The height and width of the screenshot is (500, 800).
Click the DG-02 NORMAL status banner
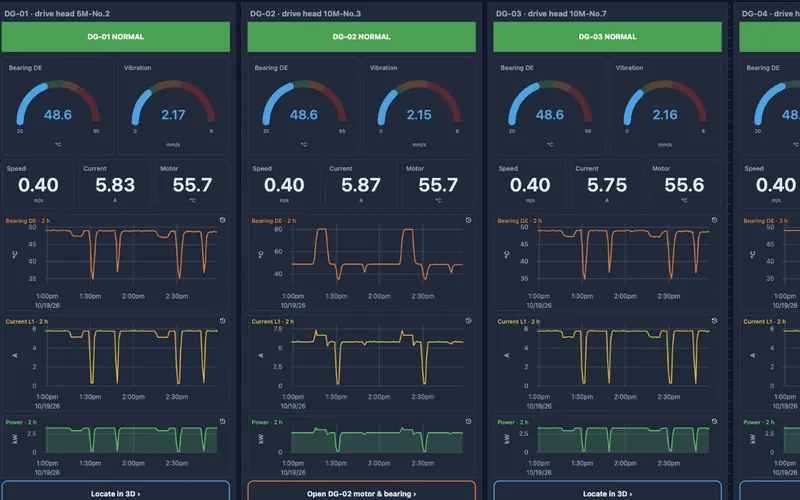(x=362, y=37)
